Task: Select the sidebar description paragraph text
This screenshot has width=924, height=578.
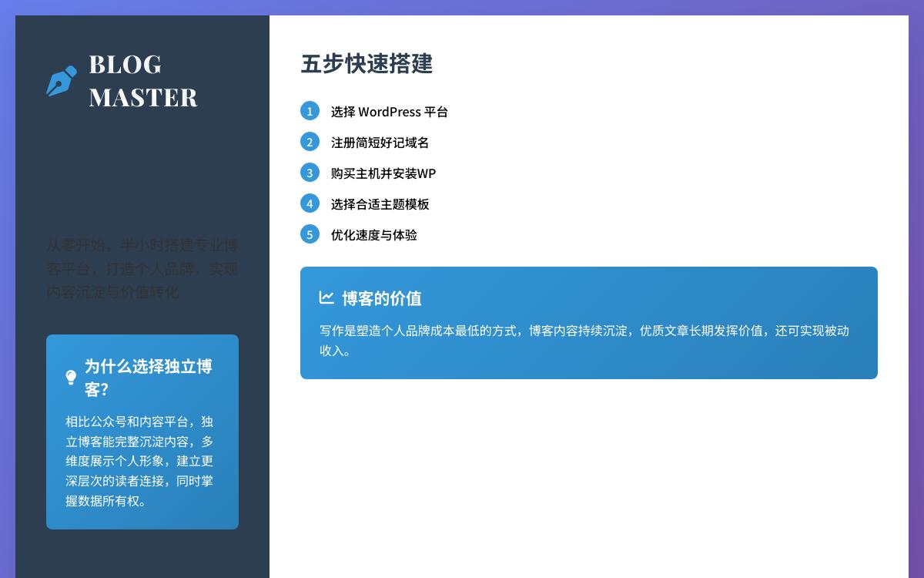Action: (142, 269)
